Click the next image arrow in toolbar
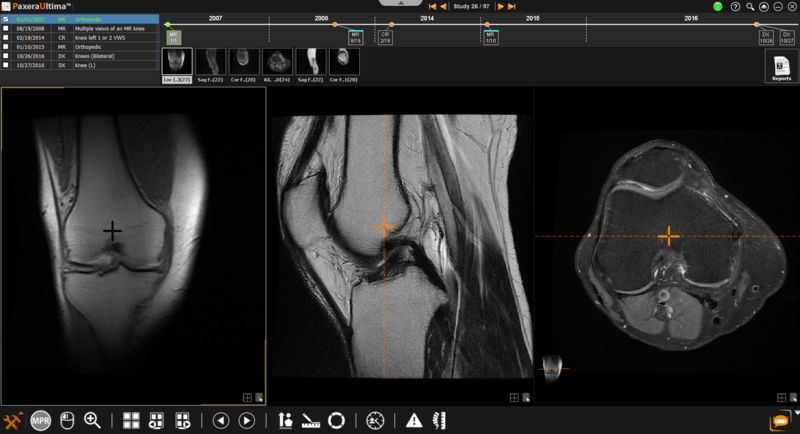The image size is (800, 434). 246,420
